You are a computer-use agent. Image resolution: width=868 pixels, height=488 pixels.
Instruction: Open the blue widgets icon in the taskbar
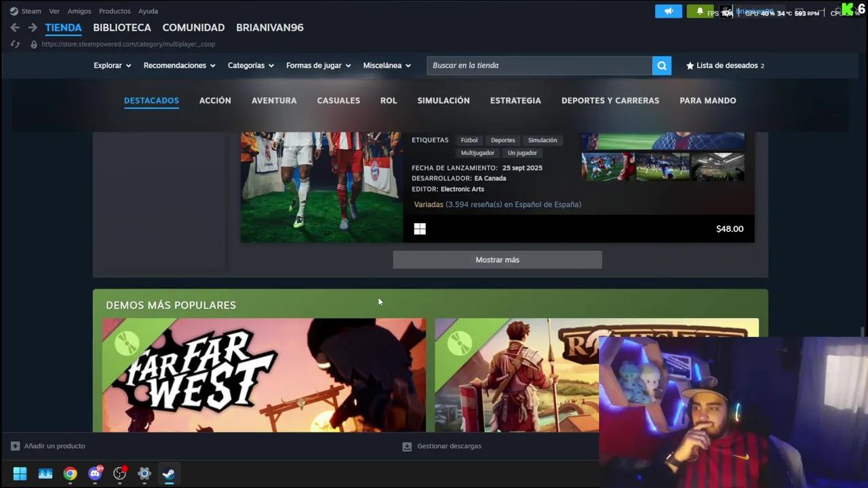(45, 474)
